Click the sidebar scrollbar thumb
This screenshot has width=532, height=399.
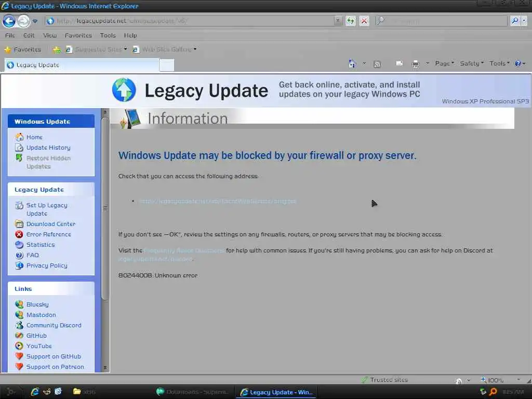point(105,208)
